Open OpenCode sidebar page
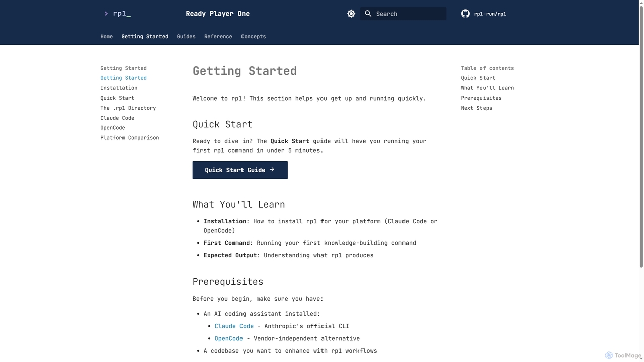The width and height of the screenshot is (644, 362). coord(113,128)
